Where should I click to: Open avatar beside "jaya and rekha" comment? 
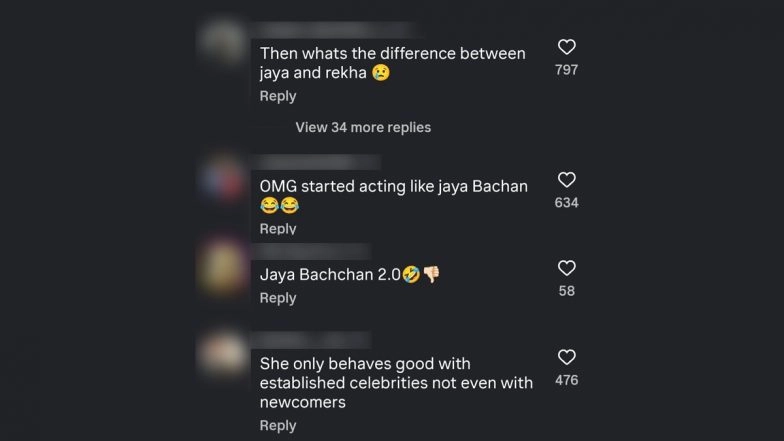click(222, 42)
